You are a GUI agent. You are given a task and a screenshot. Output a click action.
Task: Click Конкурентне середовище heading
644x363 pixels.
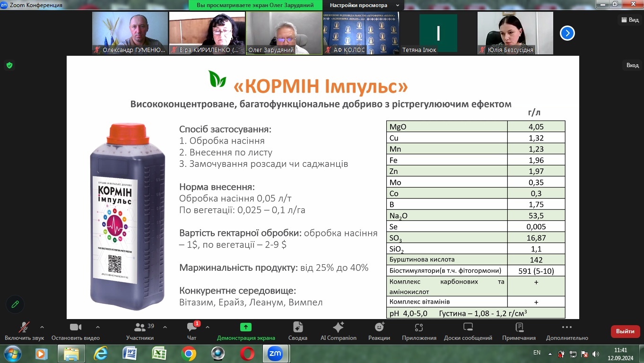(x=238, y=291)
